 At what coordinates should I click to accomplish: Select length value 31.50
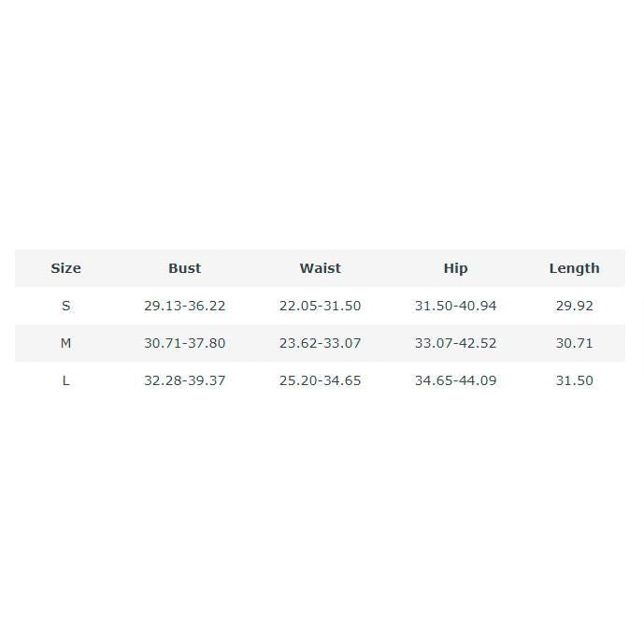pos(574,380)
